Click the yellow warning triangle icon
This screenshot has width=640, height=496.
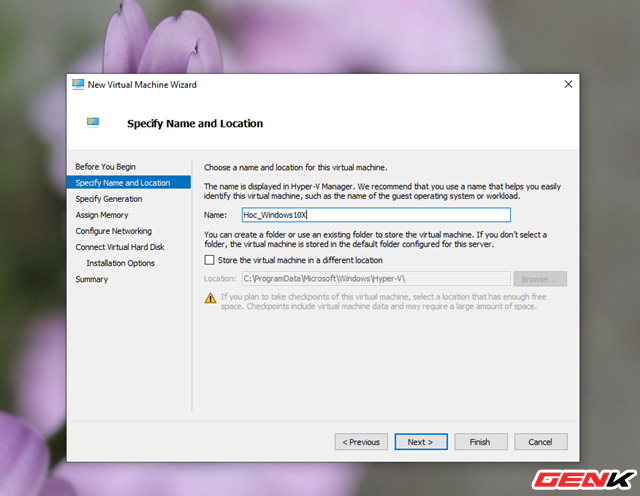tap(210, 298)
